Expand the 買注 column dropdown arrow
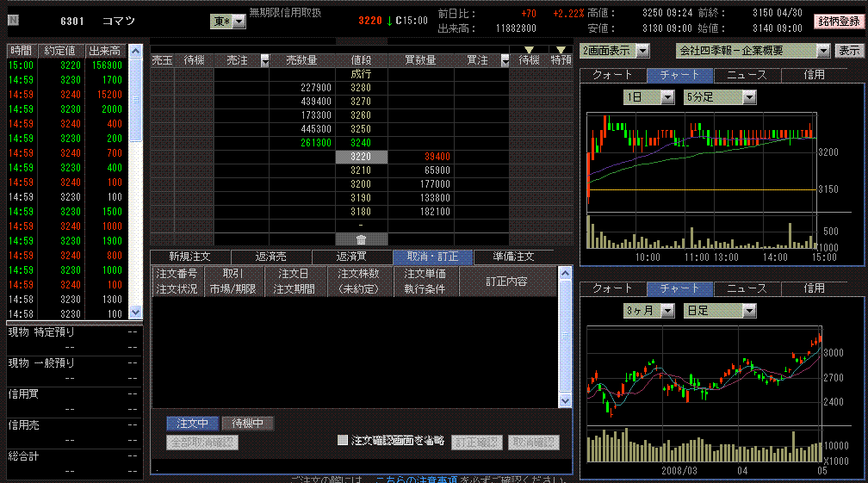868x483 pixels. pyautogui.click(x=505, y=60)
